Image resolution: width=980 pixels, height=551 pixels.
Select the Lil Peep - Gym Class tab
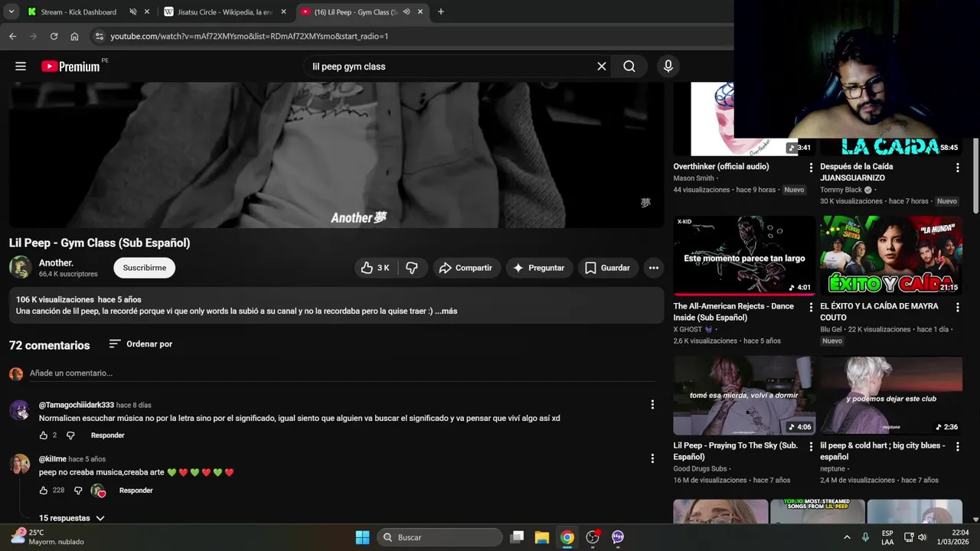click(x=356, y=12)
